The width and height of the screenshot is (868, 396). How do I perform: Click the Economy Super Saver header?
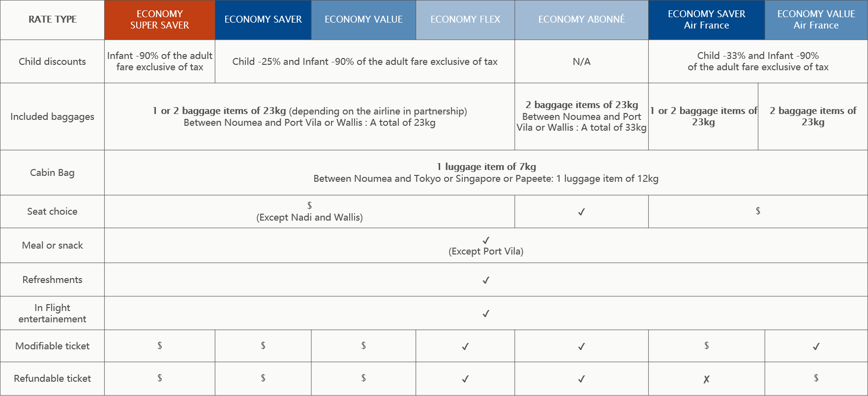tap(159, 20)
